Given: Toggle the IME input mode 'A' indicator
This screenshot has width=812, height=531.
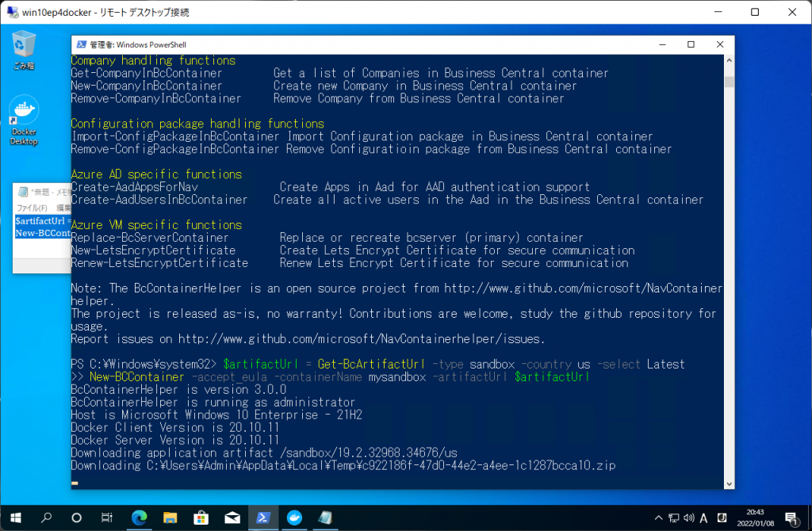Looking at the screenshot, I should pos(704,518).
